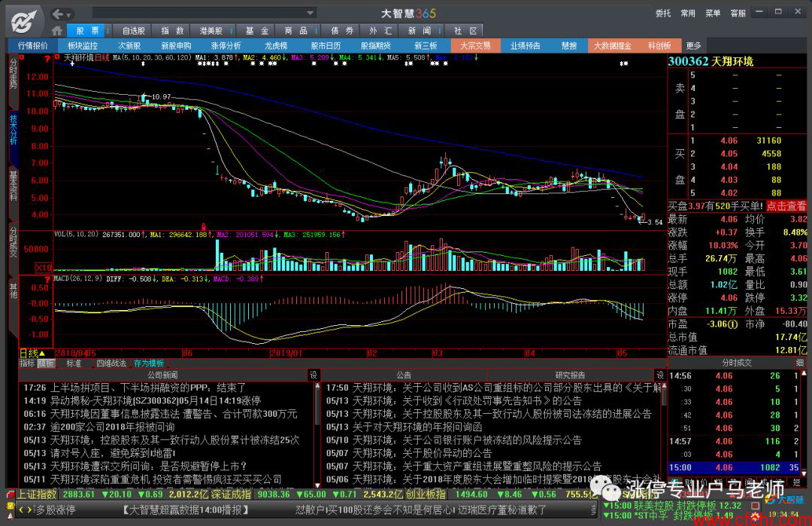Go to the home page icon
812x526 pixels.
pos(57,31)
